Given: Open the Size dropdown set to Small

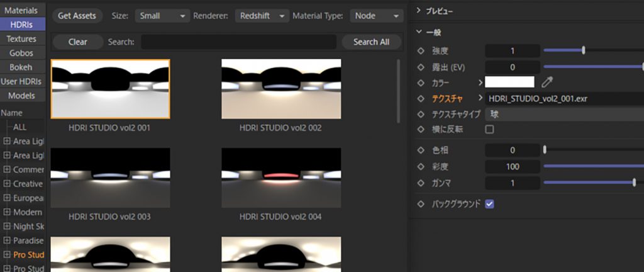Looking at the screenshot, I should 162,16.
